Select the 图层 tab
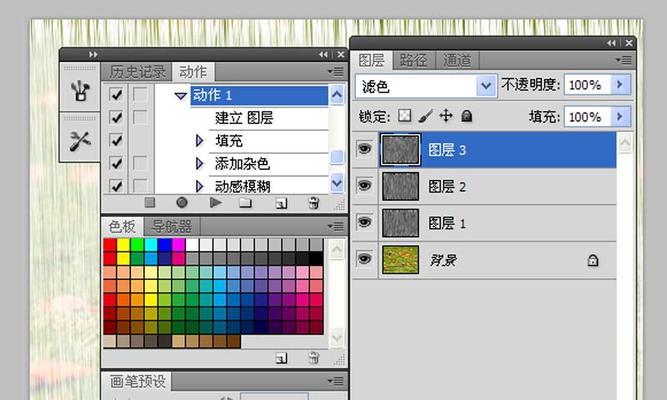The width and height of the screenshot is (667, 400). click(371, 60)
